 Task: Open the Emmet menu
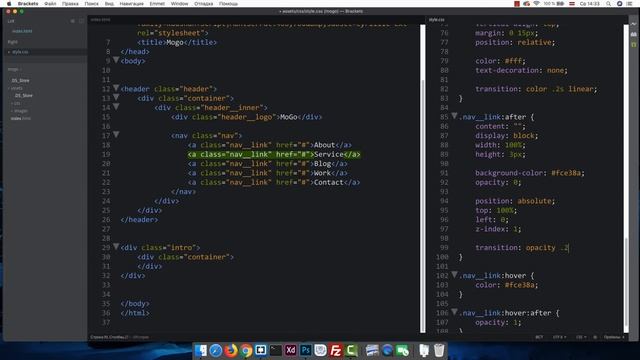[157, 4]
